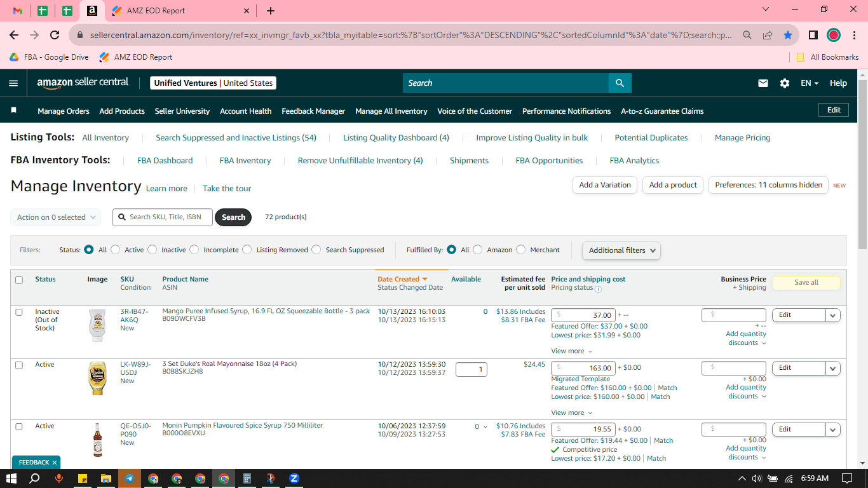Image resolution: width=868 pixels, height=488 pixels.
Task: Open the Chrome side panel icon
Action: pyautogui.click(x=813, y=35)
